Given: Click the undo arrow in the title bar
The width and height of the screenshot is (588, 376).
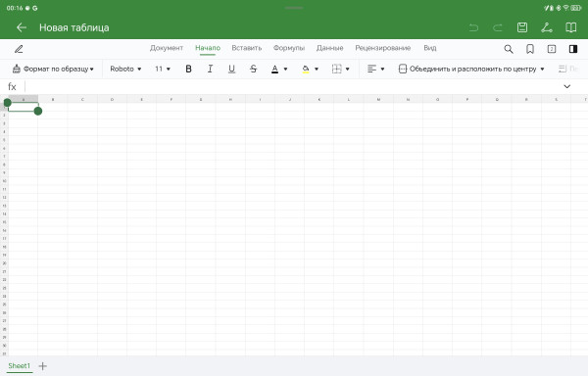Looking at the screenshot, I should coord(473,27).
